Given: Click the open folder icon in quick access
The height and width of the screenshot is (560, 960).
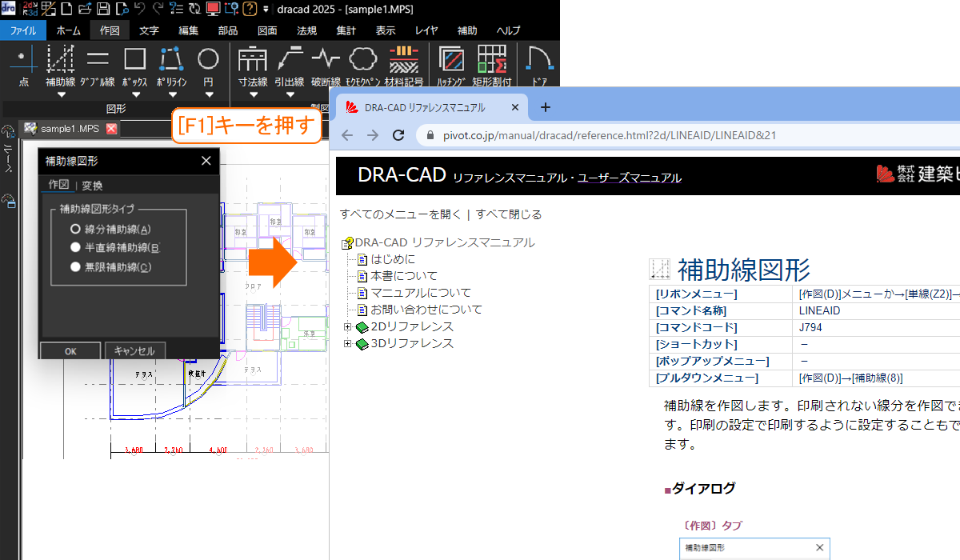Looking at the screenshot, I should coord(85,10).
